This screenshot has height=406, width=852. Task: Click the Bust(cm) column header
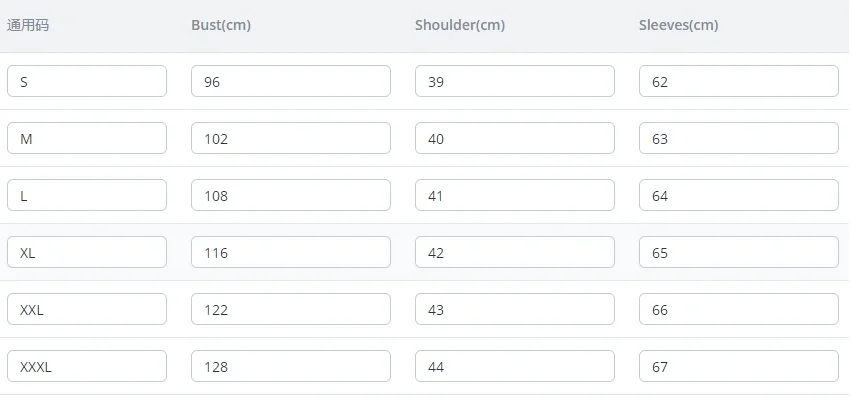click(x=221, y=25)
